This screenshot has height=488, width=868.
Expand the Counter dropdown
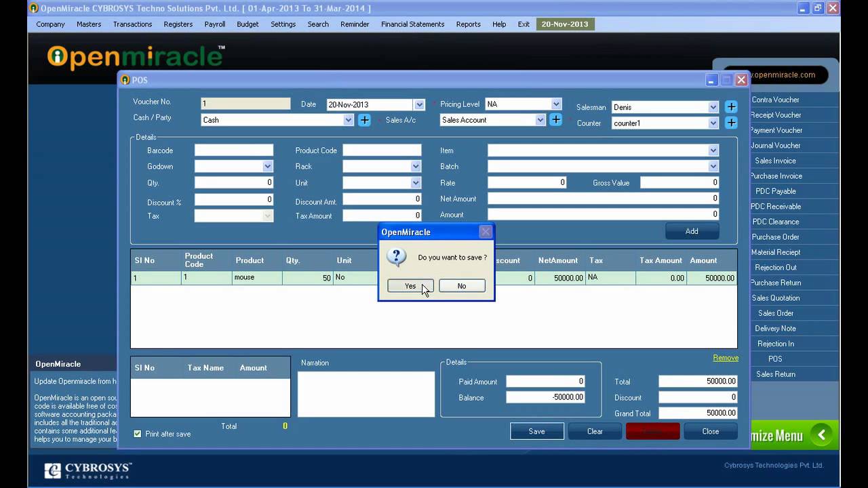click(x=713, y=123)
